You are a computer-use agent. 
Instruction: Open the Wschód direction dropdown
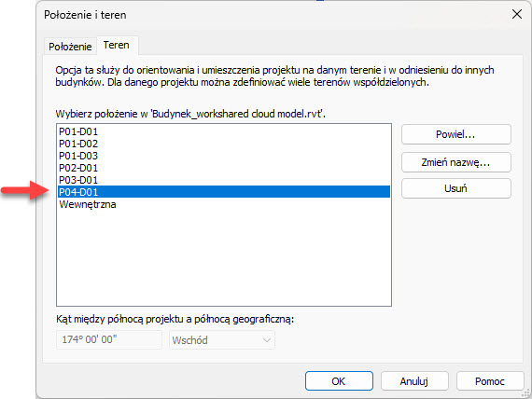click(222, 340)
